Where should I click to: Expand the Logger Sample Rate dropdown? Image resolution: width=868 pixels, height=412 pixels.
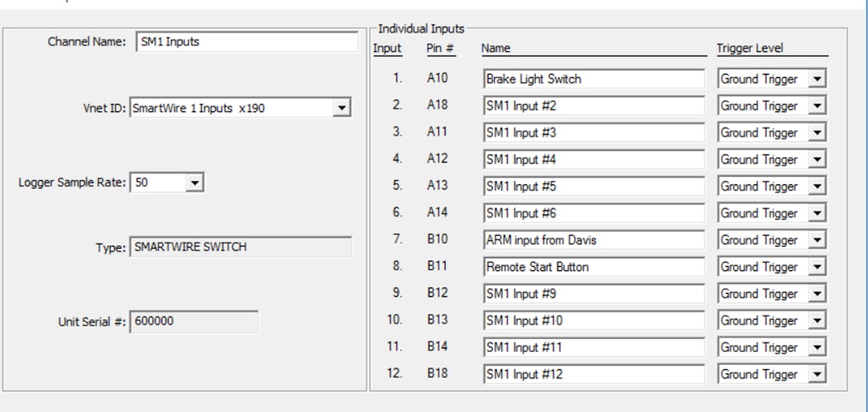(x=195, y=184)
